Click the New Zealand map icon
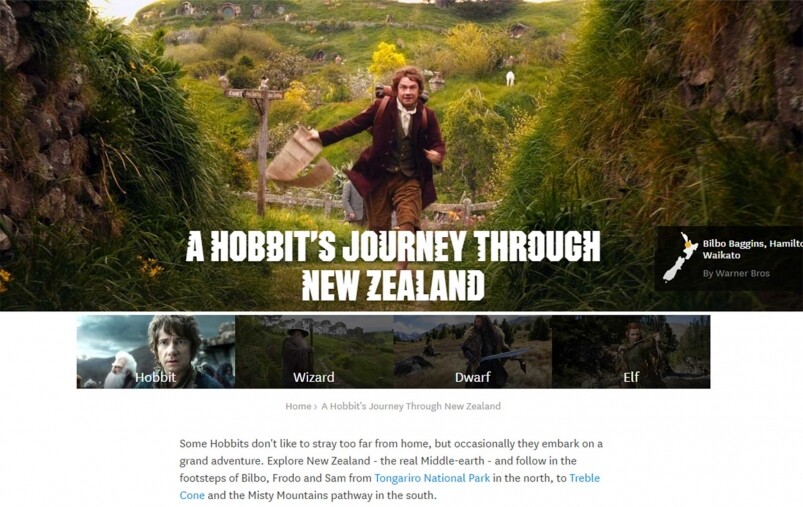 (x=679, y=257)
